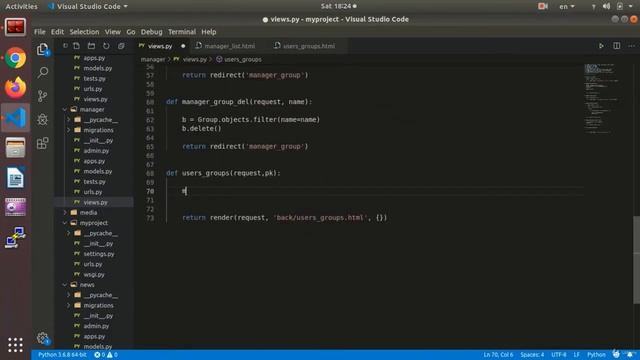This screenshot has height=360, width=640.
Task: Open the Terminal menu
Action: point(182,32)
